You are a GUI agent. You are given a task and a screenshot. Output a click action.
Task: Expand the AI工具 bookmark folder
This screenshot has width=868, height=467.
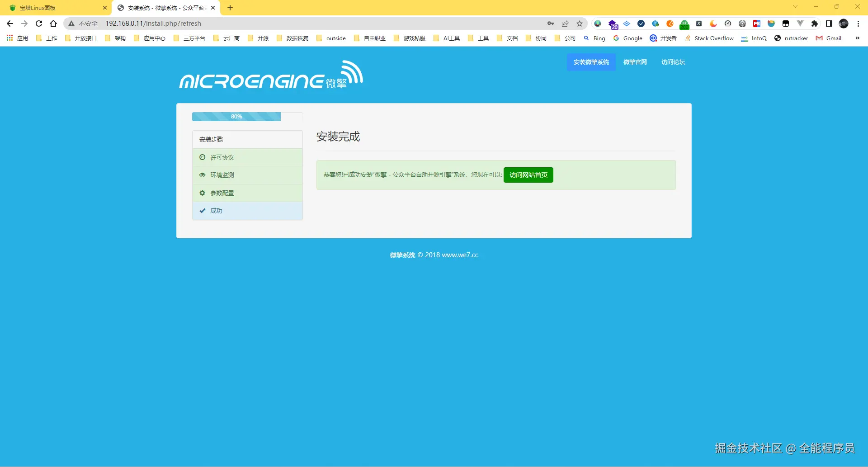click(446, 38)
